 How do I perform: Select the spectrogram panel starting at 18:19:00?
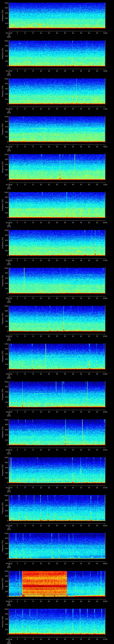pyautogui.click(x=57, y=205)
